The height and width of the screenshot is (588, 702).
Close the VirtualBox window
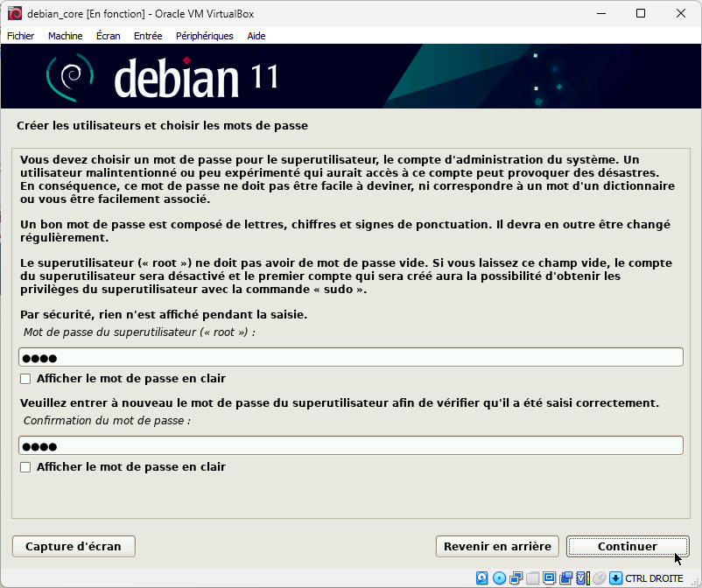click(681, 13)
